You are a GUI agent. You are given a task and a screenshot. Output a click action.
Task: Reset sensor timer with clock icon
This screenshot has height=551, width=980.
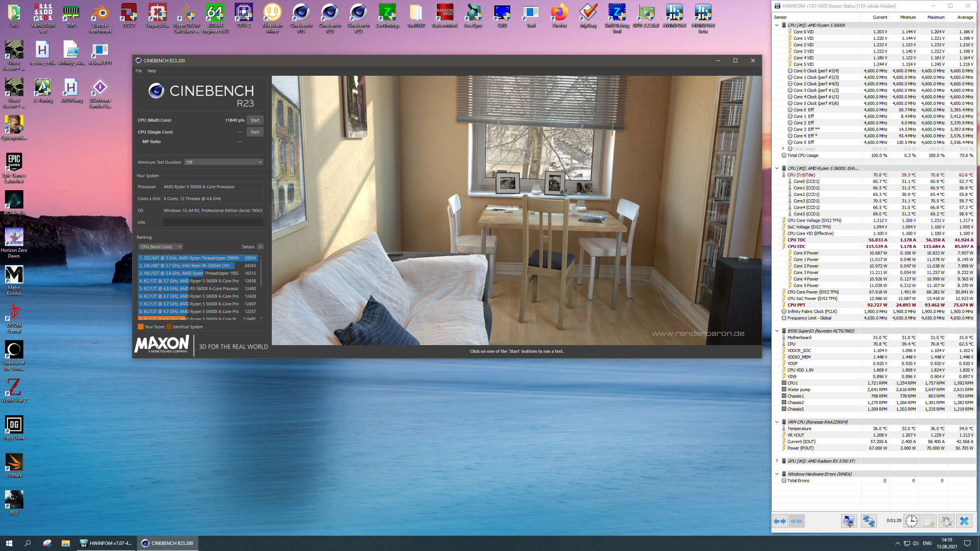pos(911,521)
